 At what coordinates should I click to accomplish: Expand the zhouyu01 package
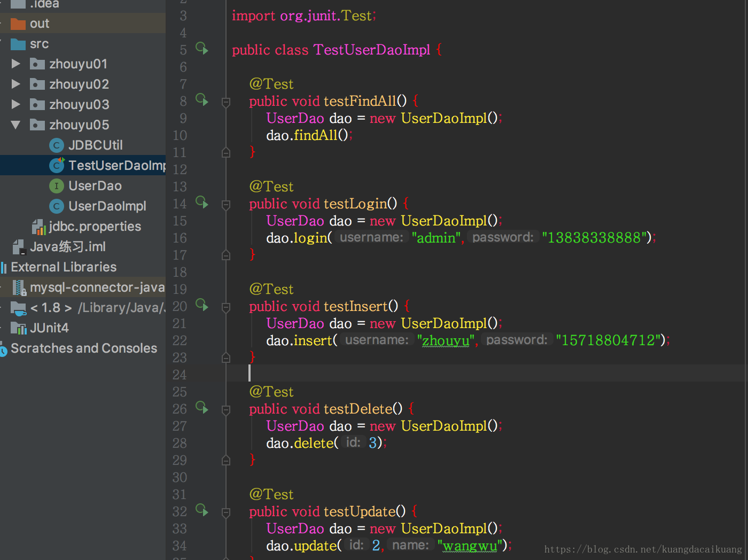point(16,64)
